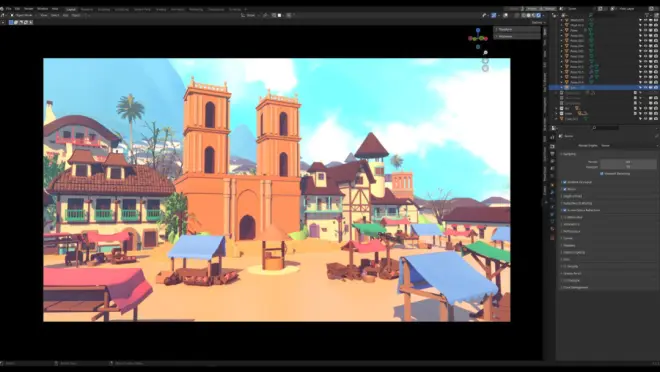The image size is (660, 372).
Task: Switch viewport to Solid shading mode
Action: (x=529, y=15)
